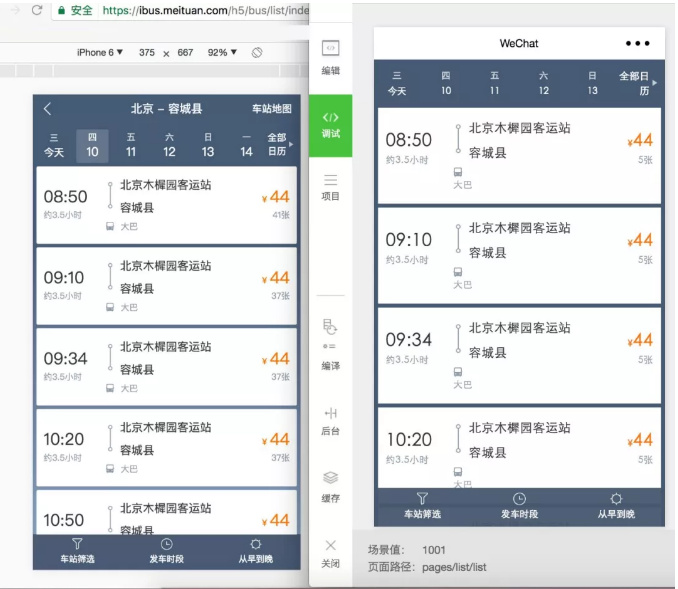Select date 10 in WeChat simulator
The image size is (678, 589).
point(446,83)
